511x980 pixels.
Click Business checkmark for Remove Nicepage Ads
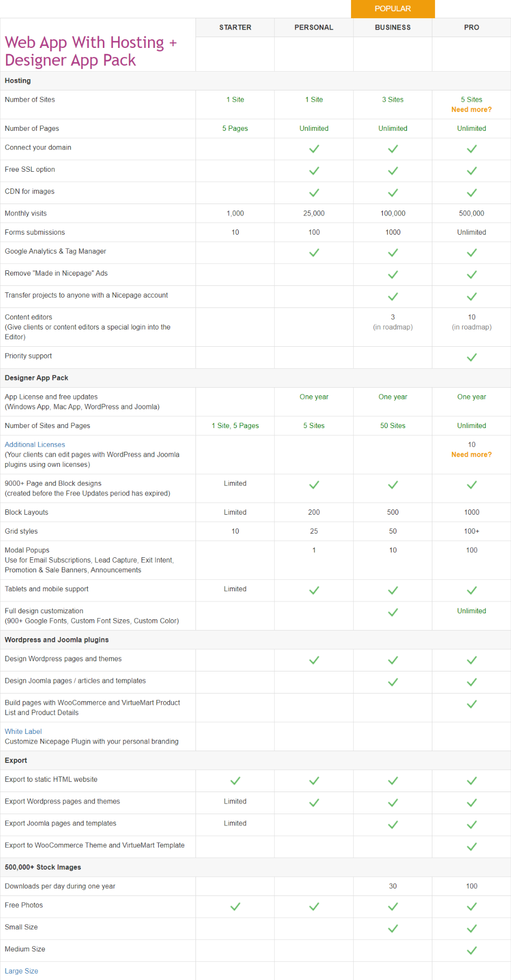click(393, 275)
